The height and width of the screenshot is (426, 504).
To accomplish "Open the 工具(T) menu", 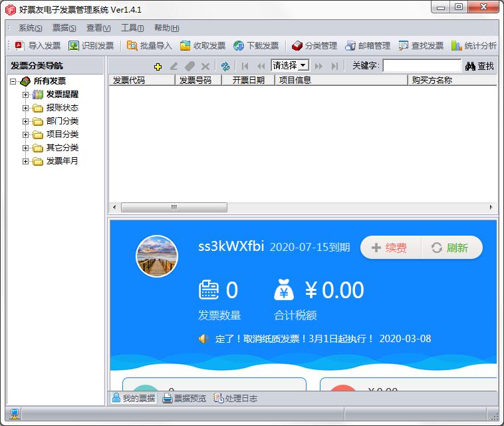I will [132, 28].
